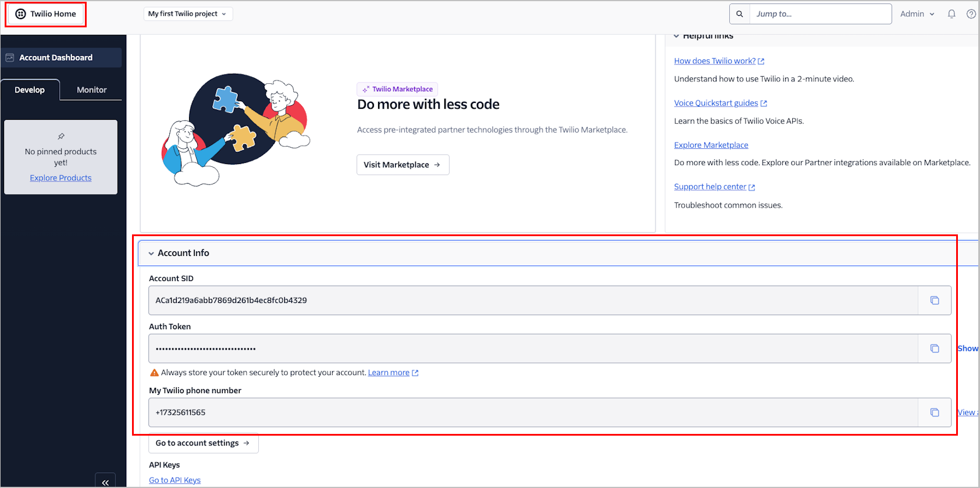Show the hidden Auth Token
Screen dimensions: 980x488
[x=968, y=348]
